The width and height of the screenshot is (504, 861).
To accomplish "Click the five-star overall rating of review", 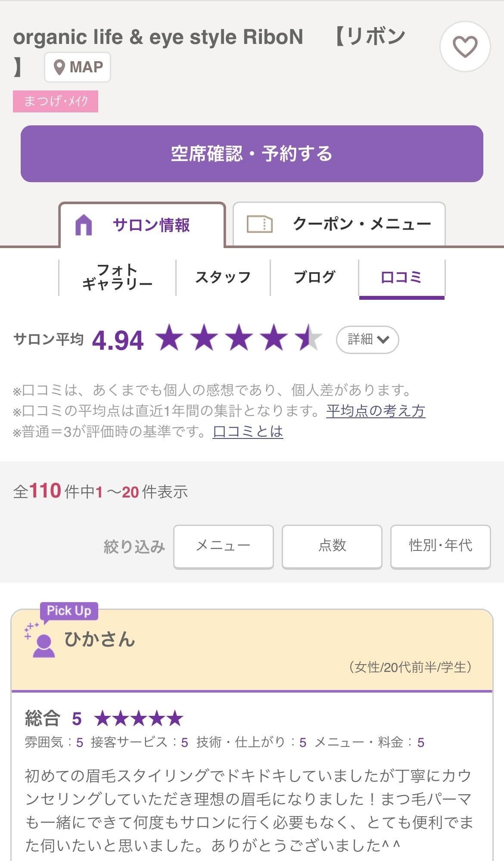I will coord(139,718).
